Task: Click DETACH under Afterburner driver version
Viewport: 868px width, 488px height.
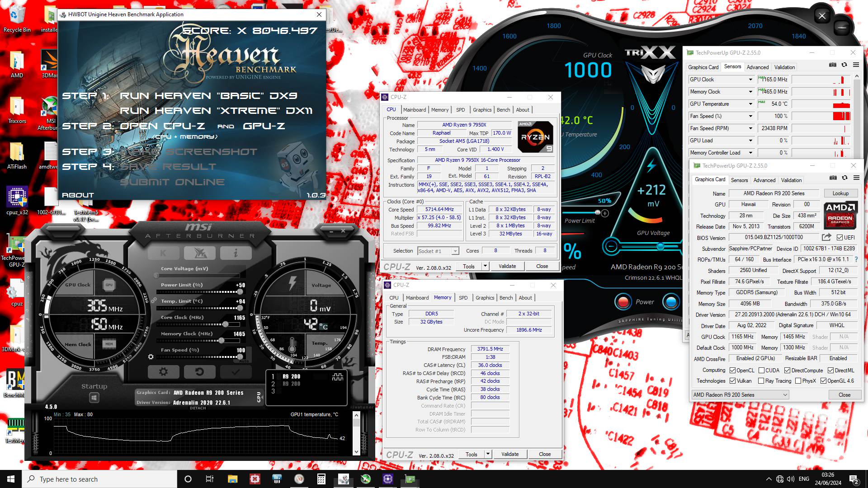Action: (x=198, y=408)
